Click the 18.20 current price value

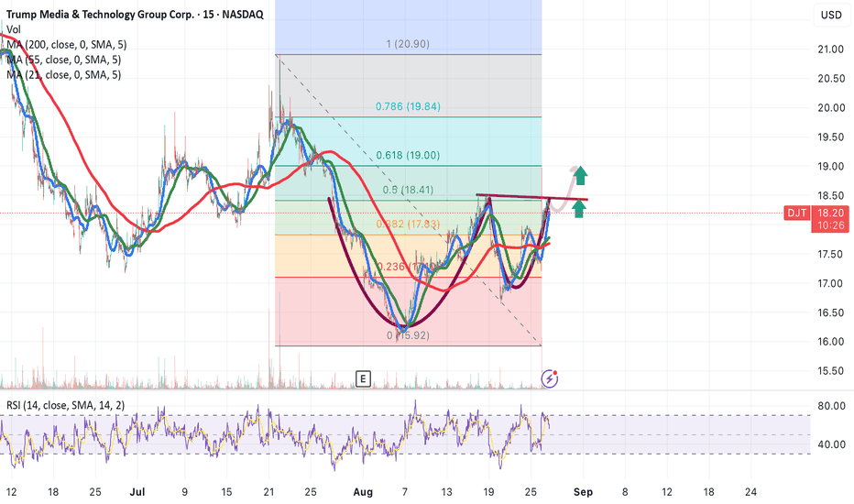[x=830, y=213]
